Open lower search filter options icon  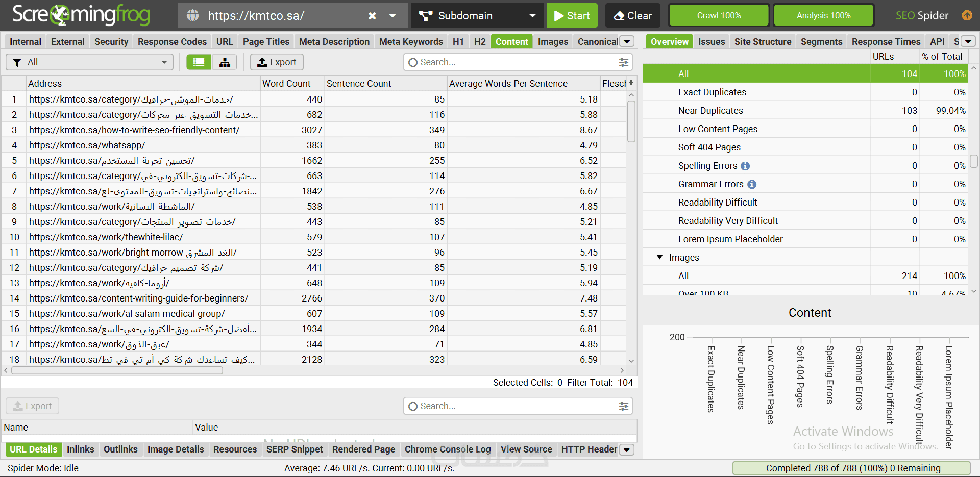pyautogui.click(x=624, y=406)
